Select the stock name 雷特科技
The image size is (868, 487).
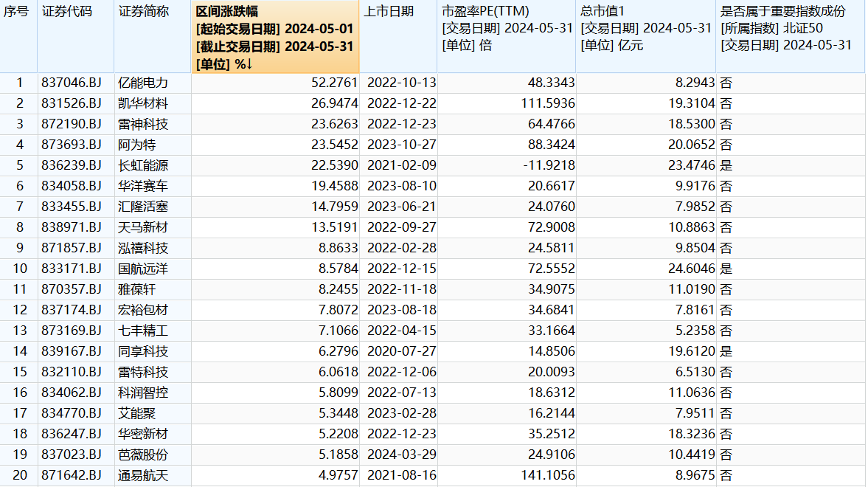click(143, 372)
